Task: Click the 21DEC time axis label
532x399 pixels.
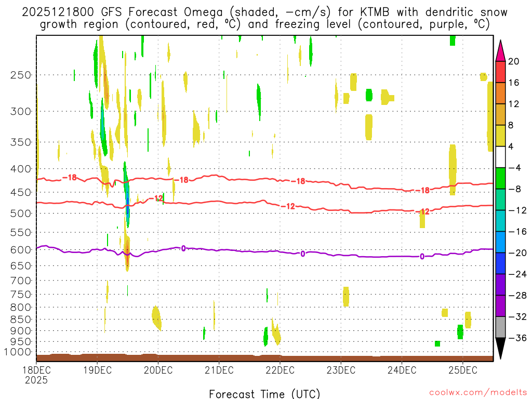Action: (219, 370)
